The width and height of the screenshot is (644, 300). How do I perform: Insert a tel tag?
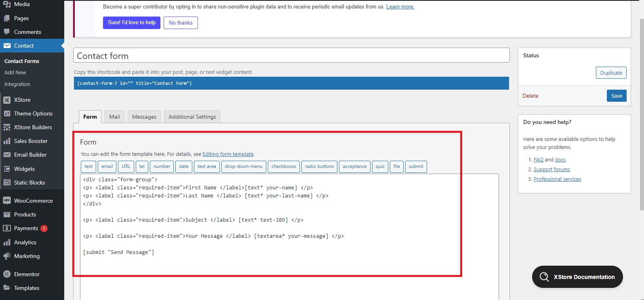pyautogui.click(x=142, y=166)
